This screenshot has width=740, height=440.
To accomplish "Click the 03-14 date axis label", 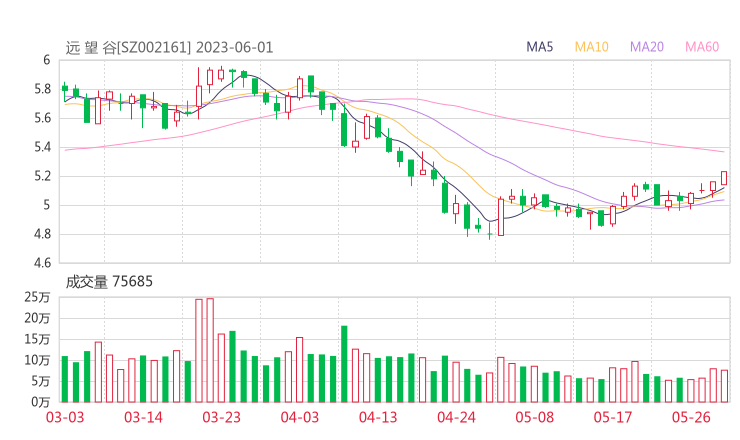I will click(x=143, y=417).
